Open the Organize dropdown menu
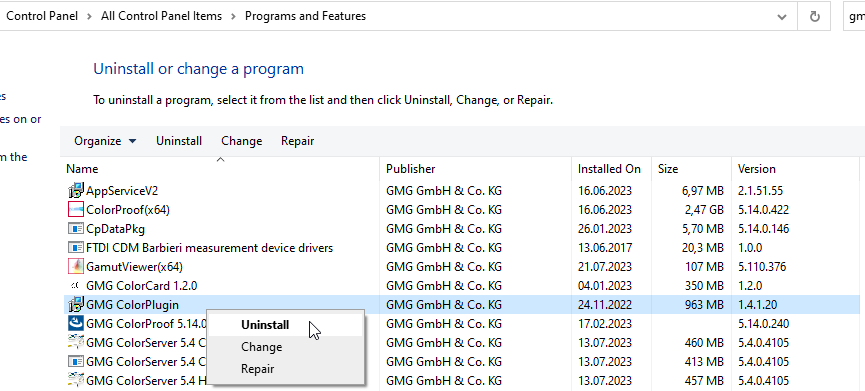Viewport: 865px width, 391px height. tap(105, 141)
